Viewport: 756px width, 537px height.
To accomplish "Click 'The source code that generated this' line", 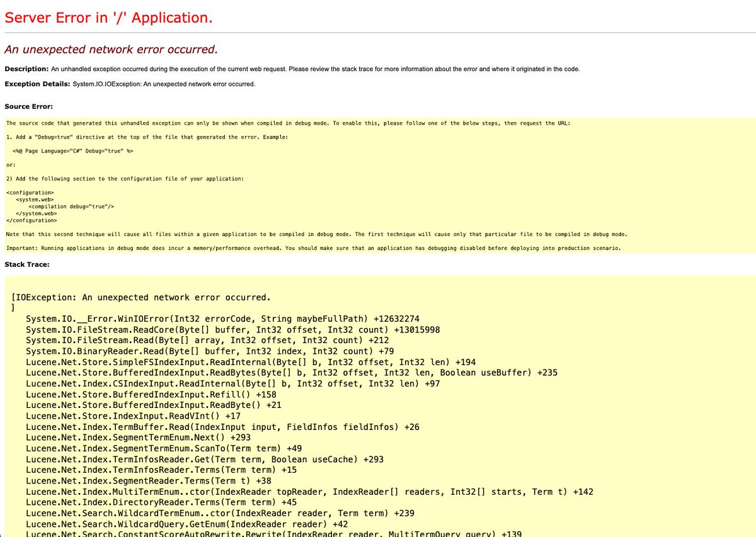I will point(288,123).
